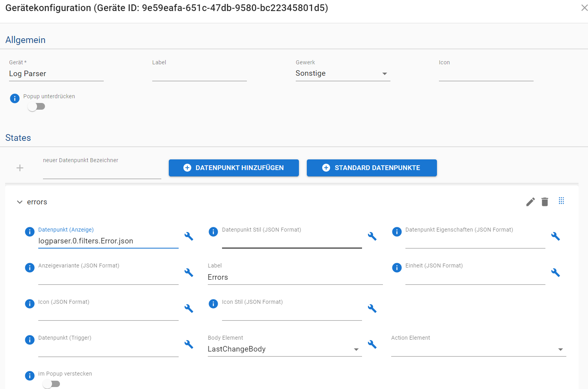Close the Gerätekonfiguration dialog
588x389 pixels.
584,8
